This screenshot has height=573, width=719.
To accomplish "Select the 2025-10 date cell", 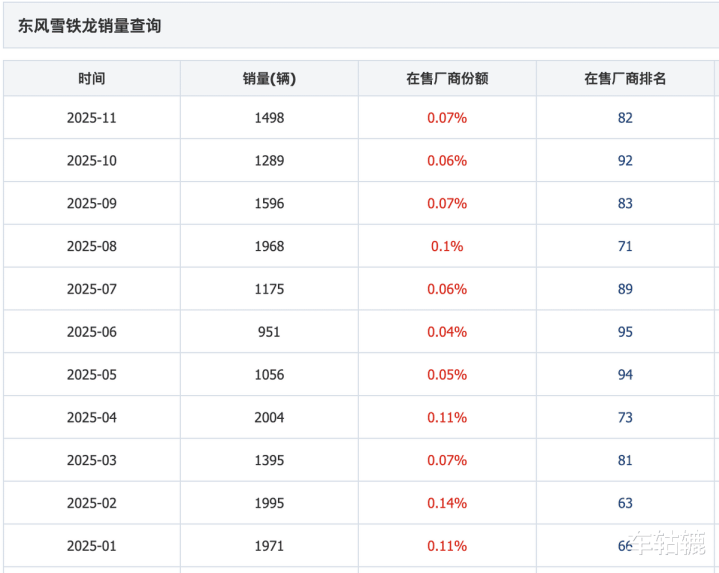I will point(92,160).
